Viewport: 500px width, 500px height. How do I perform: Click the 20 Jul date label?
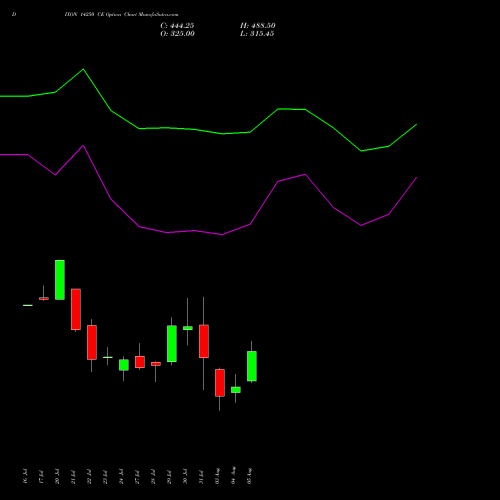57,476
